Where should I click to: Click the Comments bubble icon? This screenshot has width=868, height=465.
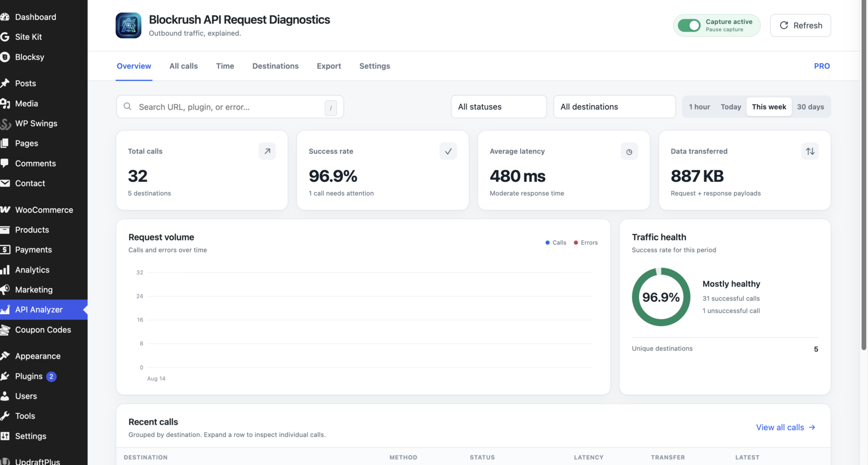click(x=5, y=163)
